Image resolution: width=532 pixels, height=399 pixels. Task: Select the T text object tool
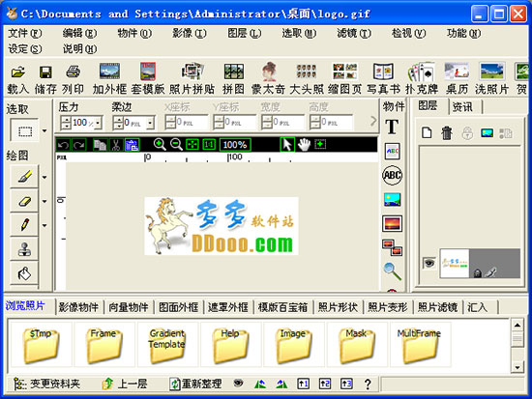pyautogui.click(x=392, y=128)
